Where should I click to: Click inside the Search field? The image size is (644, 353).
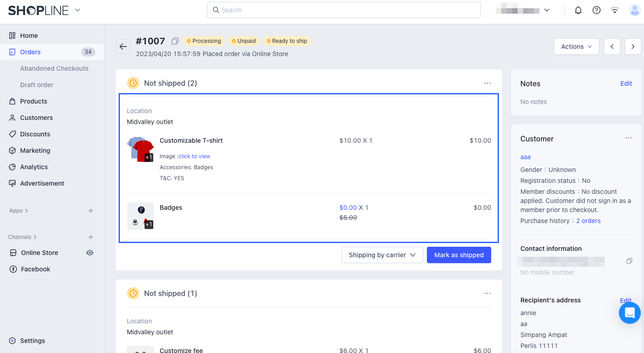pos(343,10)
